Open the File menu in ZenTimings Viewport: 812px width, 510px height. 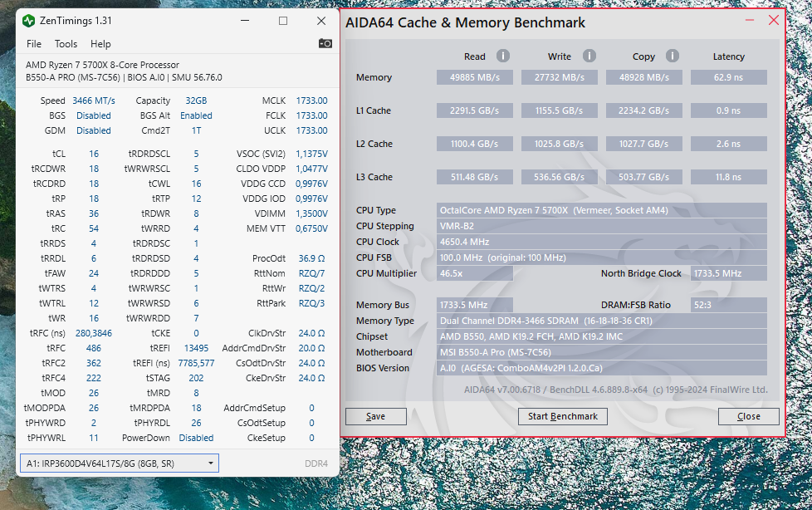34,44
